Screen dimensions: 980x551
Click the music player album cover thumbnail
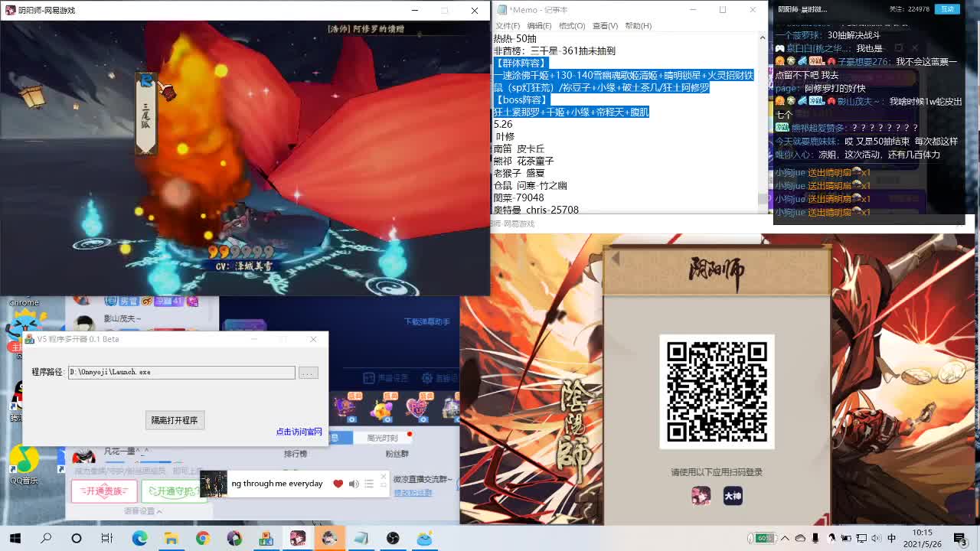click(214, 484)
